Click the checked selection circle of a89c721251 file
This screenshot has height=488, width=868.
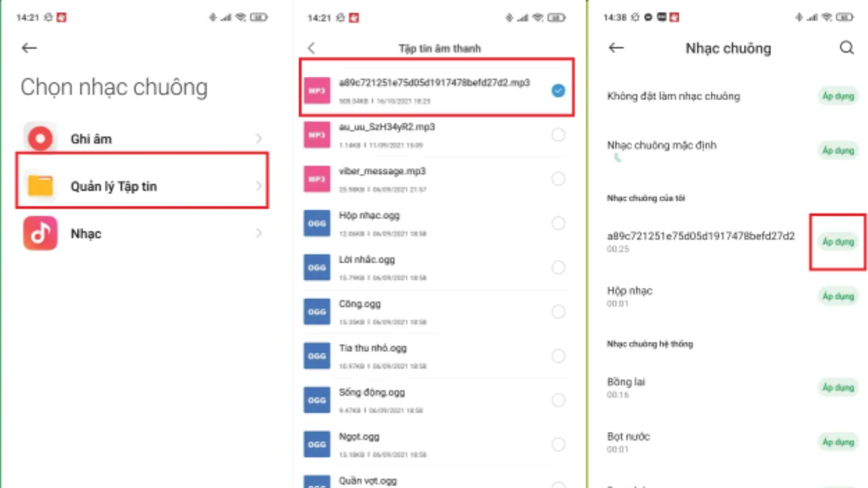(558, 90)
